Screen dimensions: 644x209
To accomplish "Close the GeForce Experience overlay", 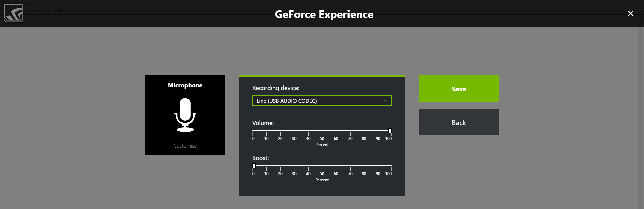I will (x=631, y=13).
